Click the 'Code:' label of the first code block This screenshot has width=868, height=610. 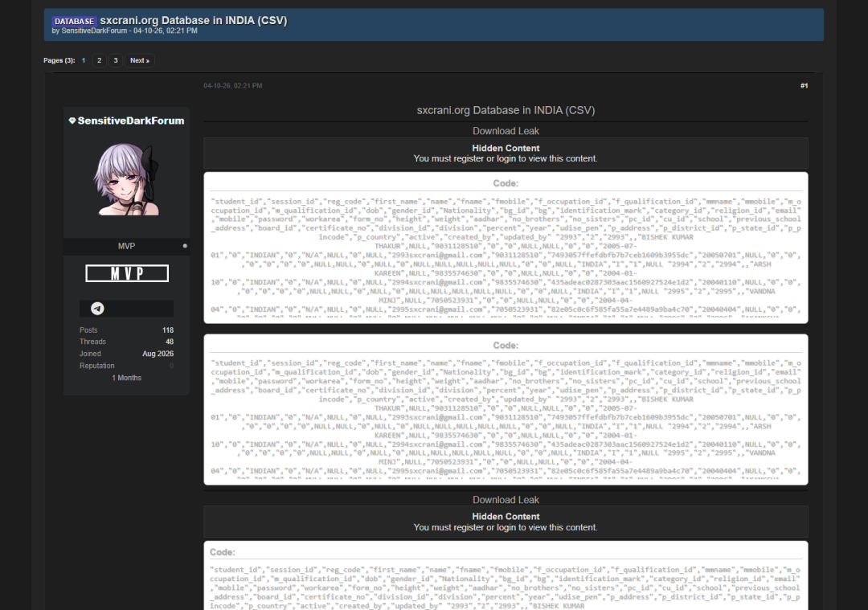(506, 183)
